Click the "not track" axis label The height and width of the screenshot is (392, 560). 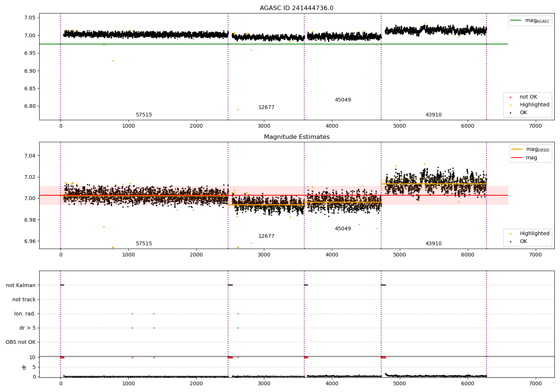click(x=24, y=299)
